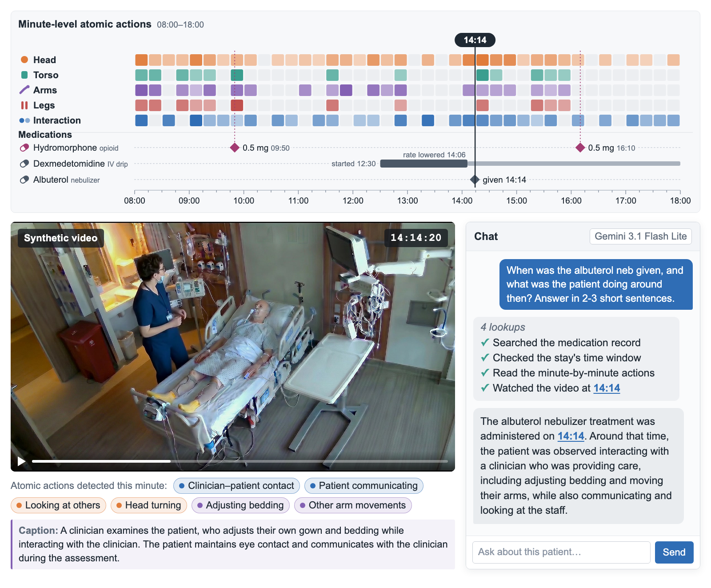Select the hydromorphone 09:50 dose marker

[235, 148]
